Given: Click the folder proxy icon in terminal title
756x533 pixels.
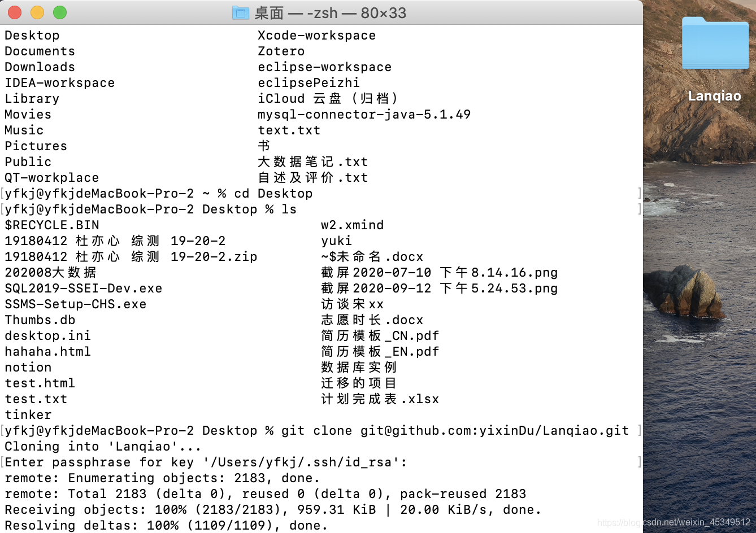Looking at the screenshot, I should [241, 12].
